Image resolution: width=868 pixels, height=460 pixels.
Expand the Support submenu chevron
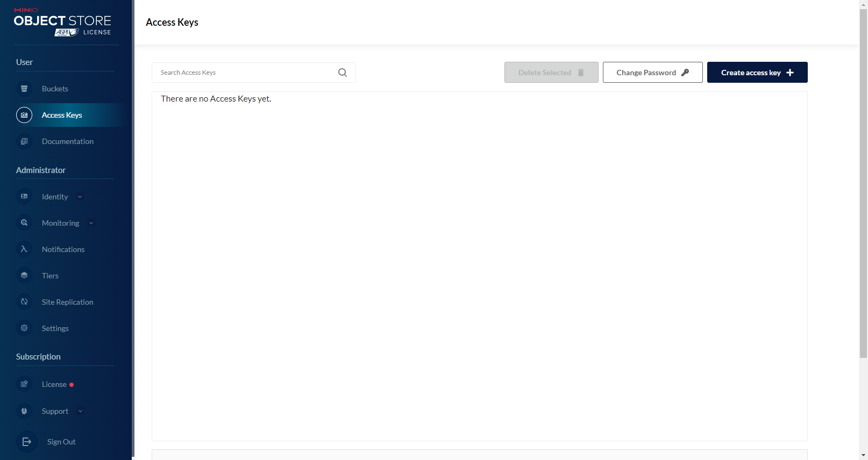(81, 411)
